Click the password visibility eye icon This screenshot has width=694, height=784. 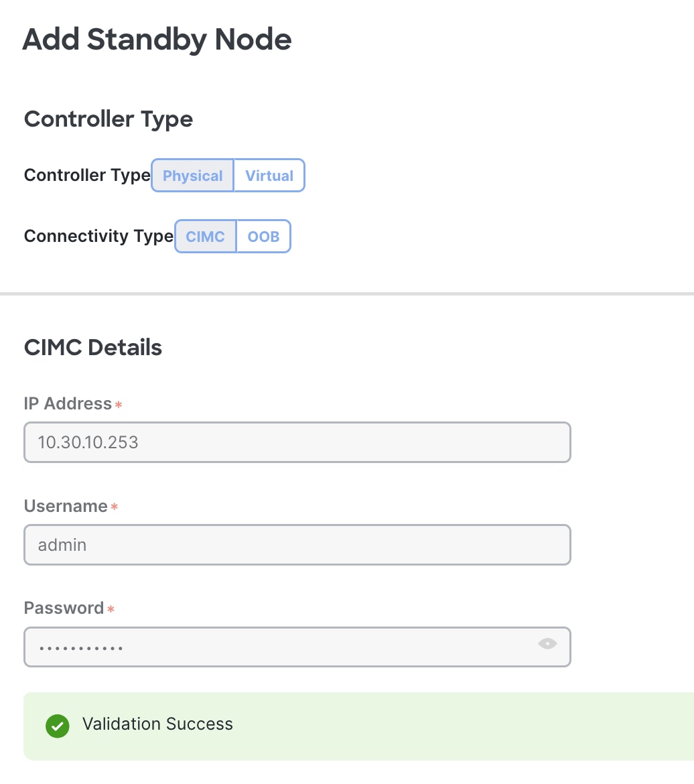(547, 644)
